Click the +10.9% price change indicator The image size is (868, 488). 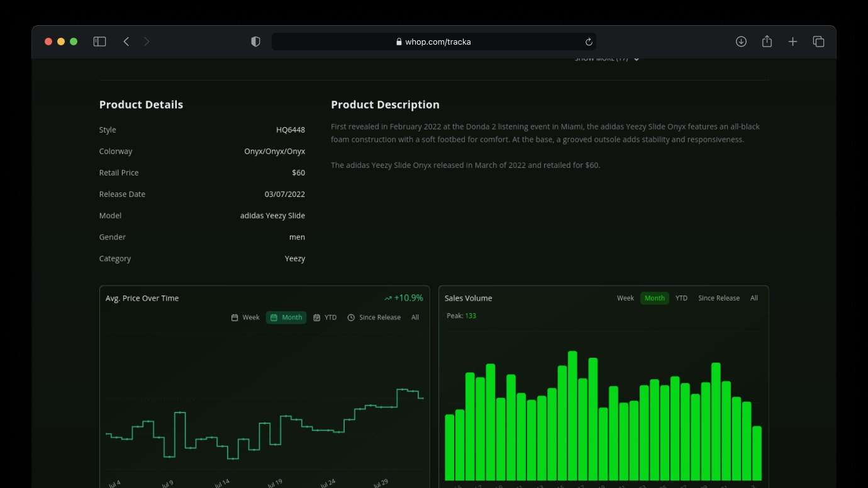(x=404, y=298)
